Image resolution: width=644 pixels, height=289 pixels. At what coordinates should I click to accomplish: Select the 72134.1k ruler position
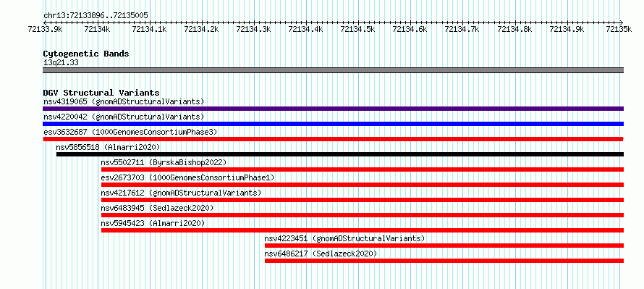[149, 29]
